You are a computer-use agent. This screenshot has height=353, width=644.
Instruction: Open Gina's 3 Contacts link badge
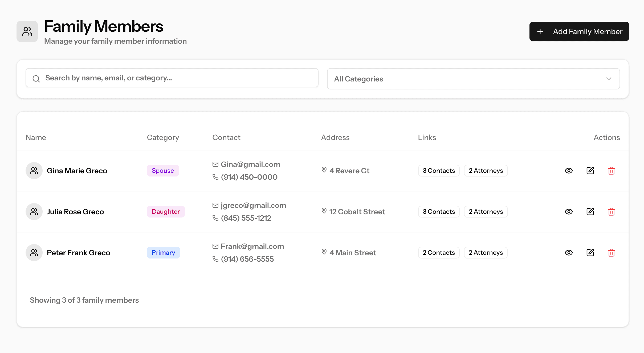pos(439,171)
